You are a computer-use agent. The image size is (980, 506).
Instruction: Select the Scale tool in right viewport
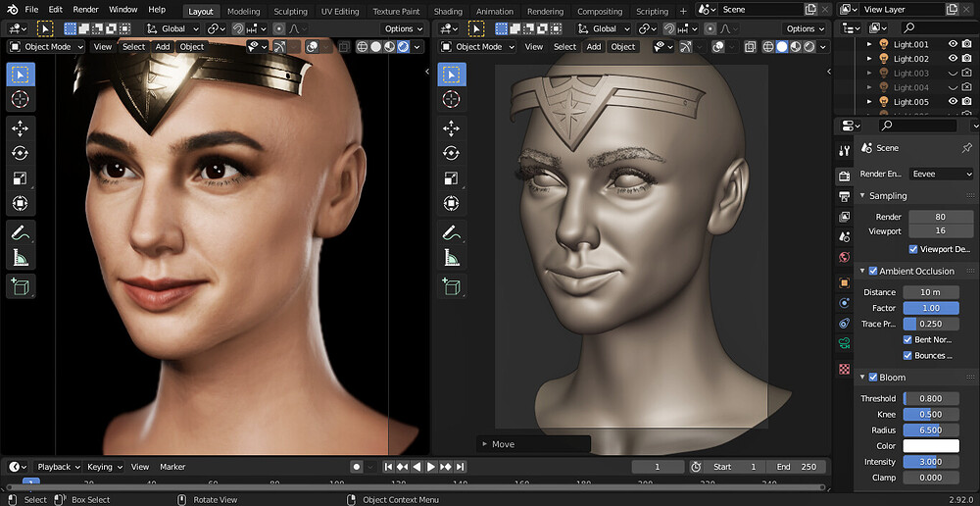coord(451,178)
